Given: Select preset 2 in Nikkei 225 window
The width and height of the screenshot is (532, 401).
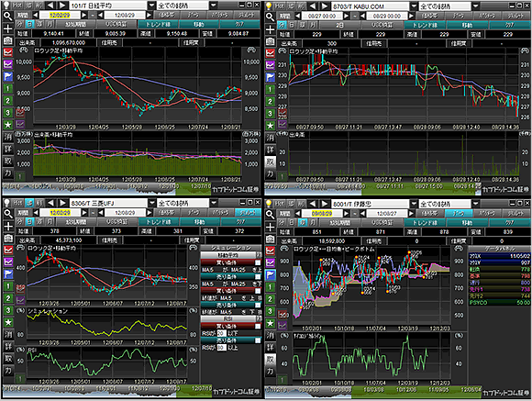Looking at the screenshot, I should (8, 101).
